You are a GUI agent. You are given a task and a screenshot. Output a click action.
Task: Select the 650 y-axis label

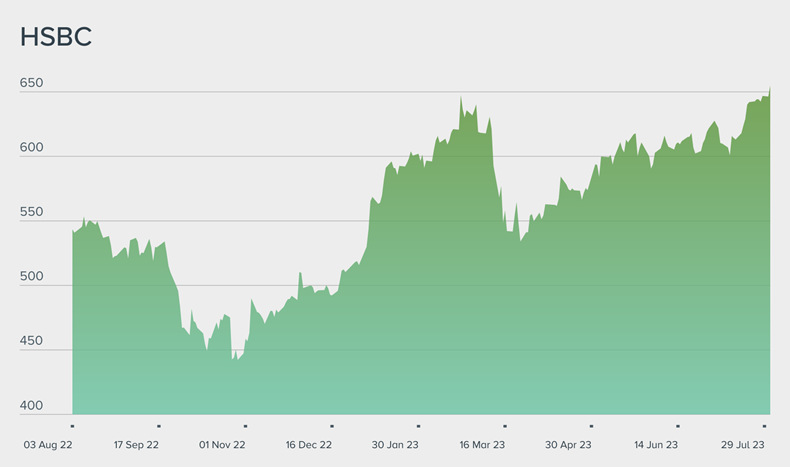click(31, 83)
